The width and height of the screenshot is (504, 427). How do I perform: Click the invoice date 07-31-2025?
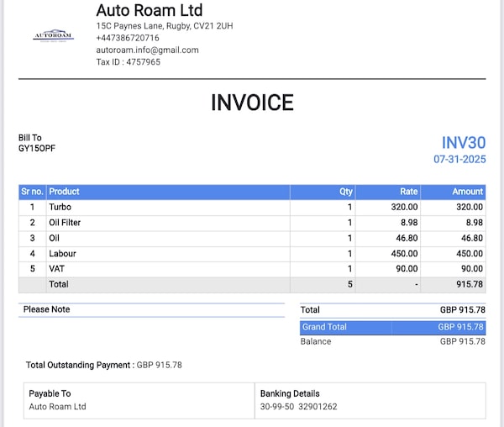coord(459,159)
